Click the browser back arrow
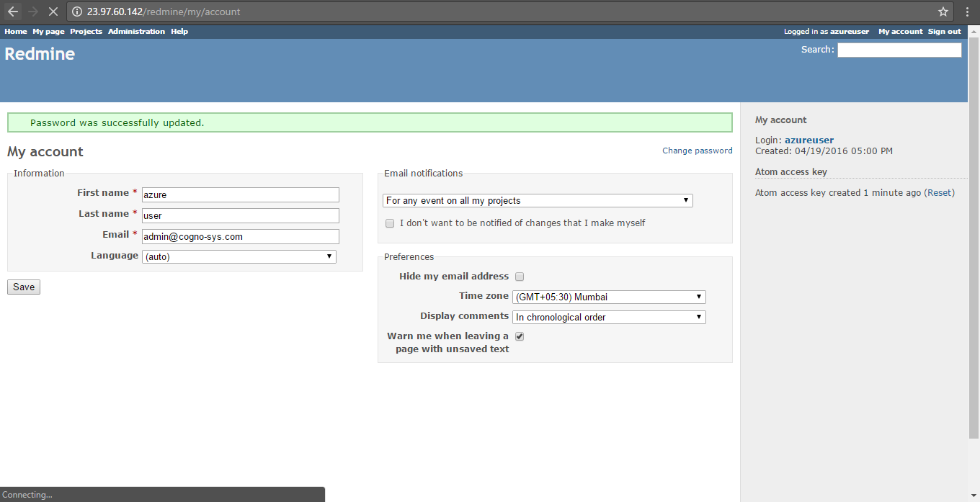980x502 pixels. coord(13,12)
